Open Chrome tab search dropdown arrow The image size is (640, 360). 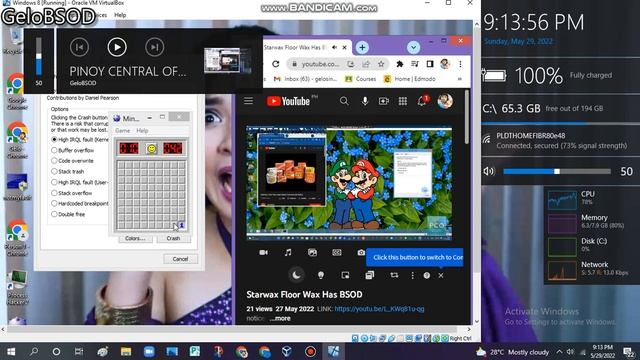coord(413,47)
